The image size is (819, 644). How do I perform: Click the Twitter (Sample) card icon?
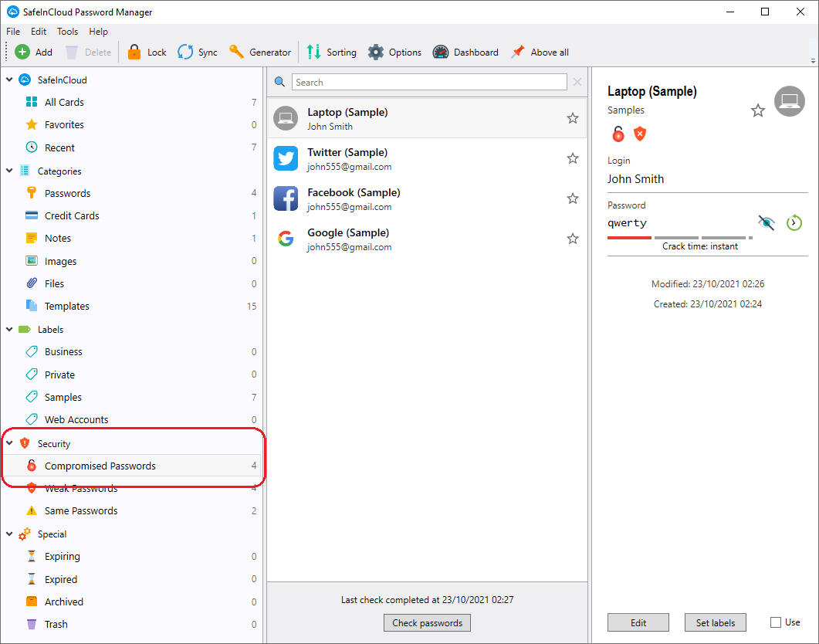(286, 158)
